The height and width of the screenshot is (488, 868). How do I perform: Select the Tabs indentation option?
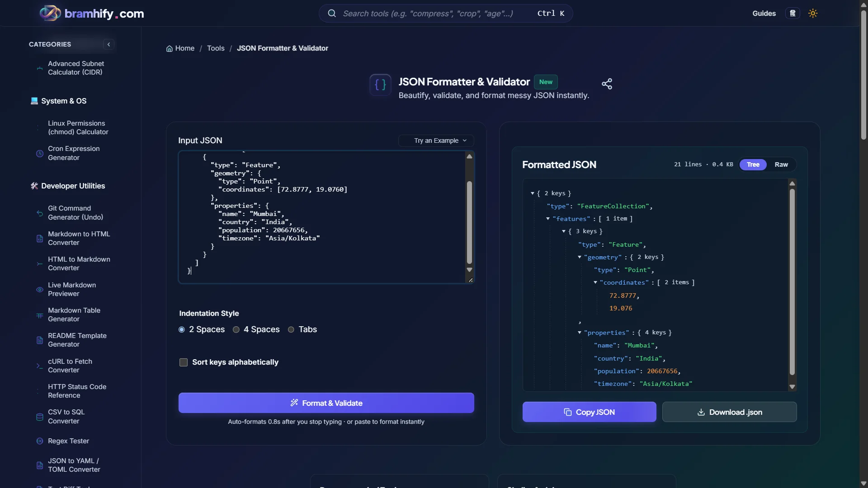click(291, 329)
